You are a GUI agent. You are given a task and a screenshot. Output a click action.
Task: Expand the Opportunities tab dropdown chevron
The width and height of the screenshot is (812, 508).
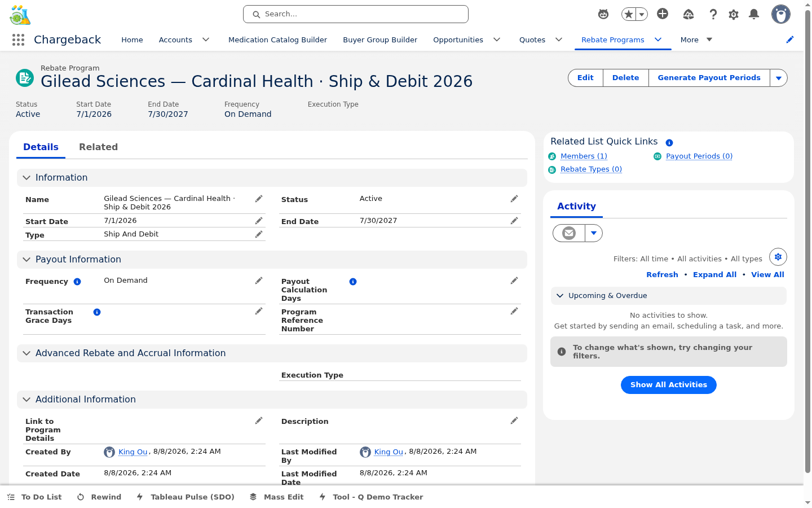pyautogui.click(x=497, y=40)
